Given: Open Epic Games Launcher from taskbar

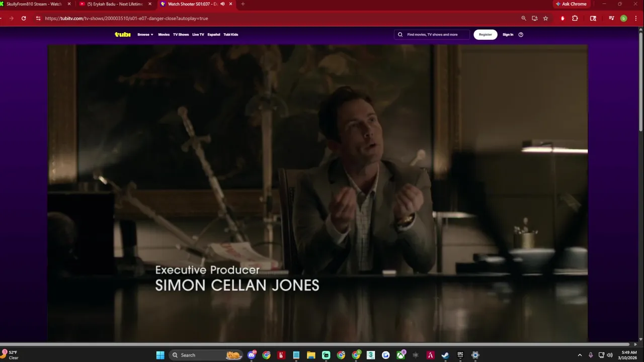Looking at the screenshot, I should (460, 355).
